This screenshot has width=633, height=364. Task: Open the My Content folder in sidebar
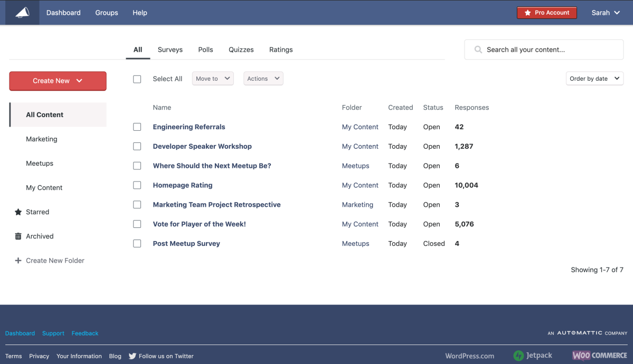pyautogui.click(x=44, y=188)
